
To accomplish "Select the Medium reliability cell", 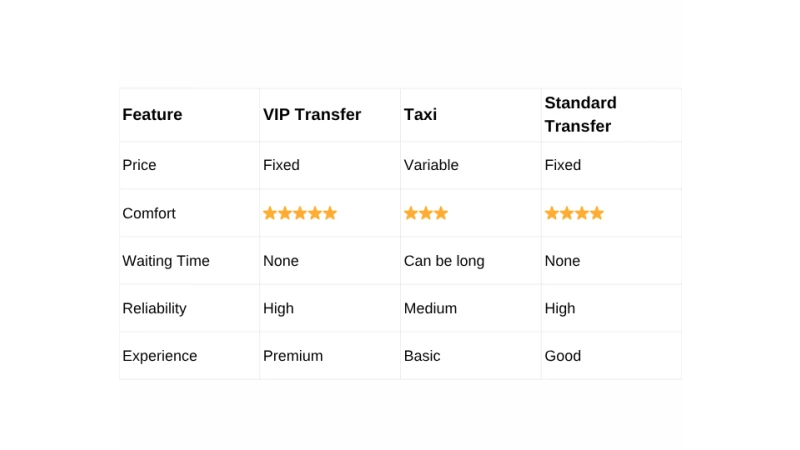I will tap(430, 308).
